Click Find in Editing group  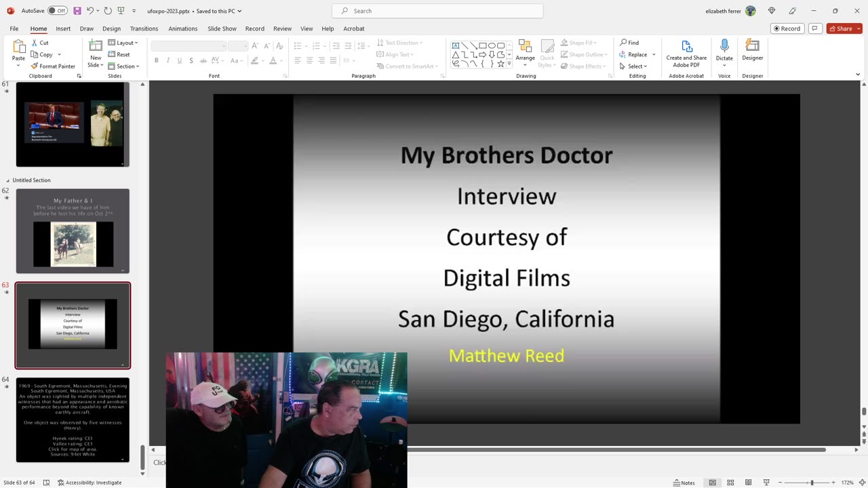(629, 43)
